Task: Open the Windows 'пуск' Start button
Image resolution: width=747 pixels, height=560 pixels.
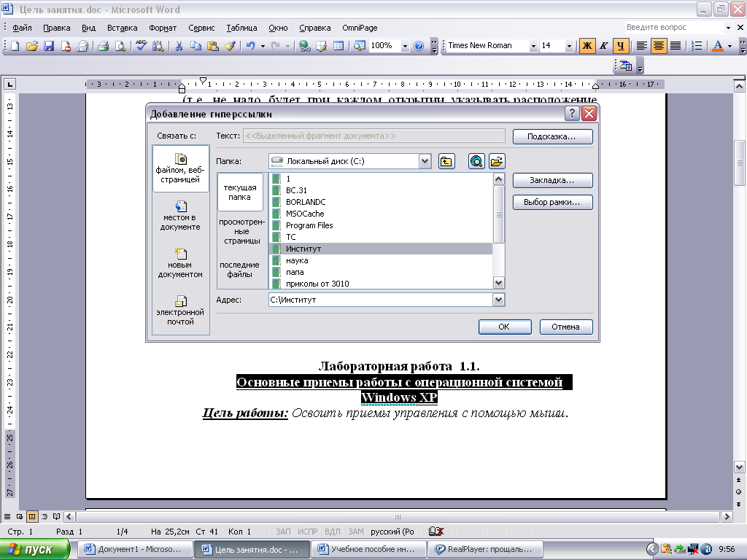Action: pyautogui.click(x=34, y=549)
